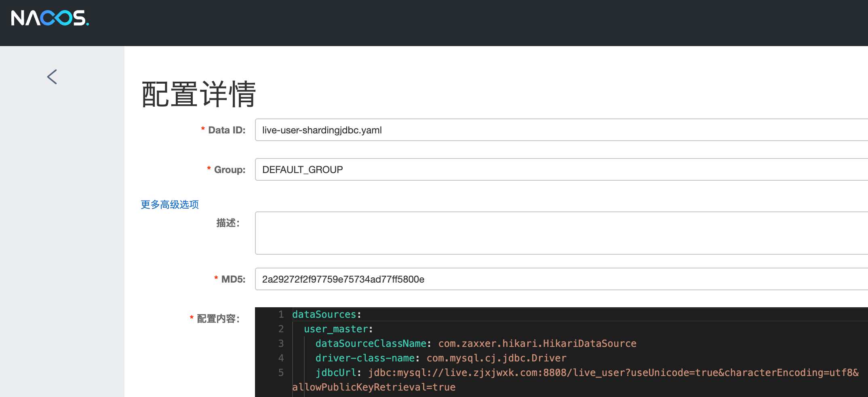This screenshot has width=868, height=397.
Task: Click the 配置详情 page heading
Action: coord(198,94)
